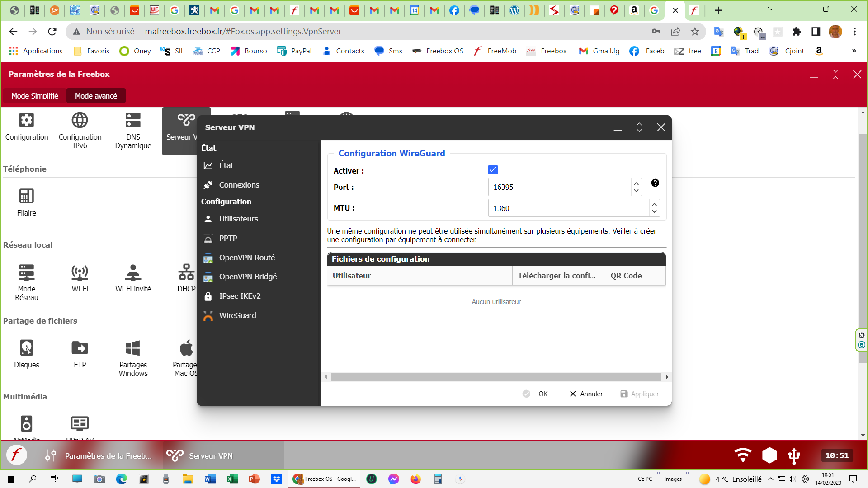Click the settings page vertical scrollbar
The width and height of the screenshot is (868, 488).
pyautogui.click(x=863, y=249)
